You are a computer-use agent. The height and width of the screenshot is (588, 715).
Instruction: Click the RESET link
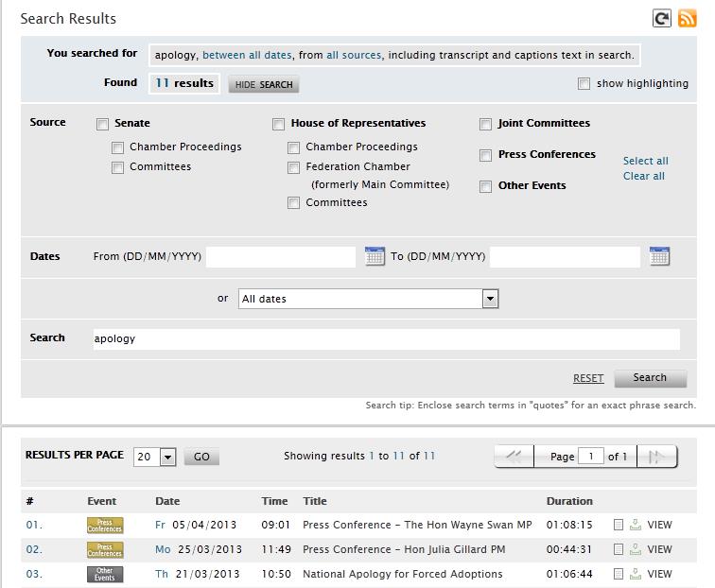tap(587, 378)
